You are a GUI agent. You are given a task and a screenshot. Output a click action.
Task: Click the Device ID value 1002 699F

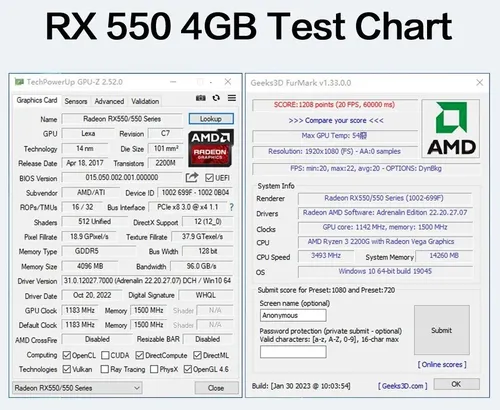click(x=195, y=193)
